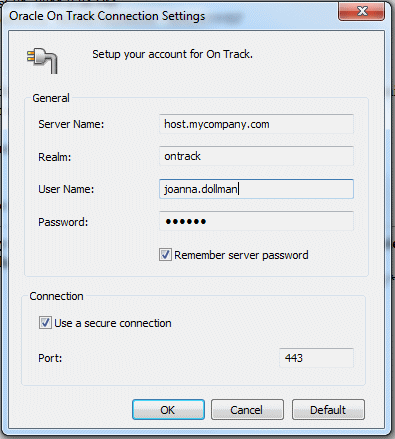Screen dimensions: 395x439
Task: Place cursor in User Name field
Action: 256,189
